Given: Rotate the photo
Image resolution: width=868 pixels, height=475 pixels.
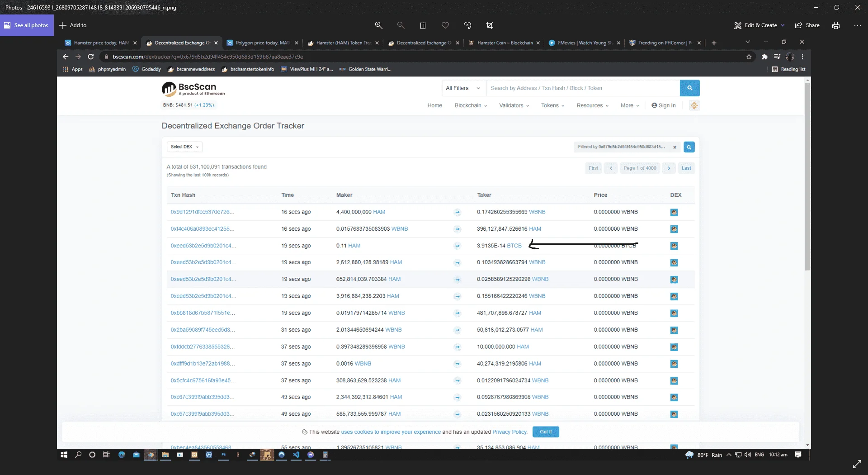Looking at the screenshot, I should click(x=467, y=25).
